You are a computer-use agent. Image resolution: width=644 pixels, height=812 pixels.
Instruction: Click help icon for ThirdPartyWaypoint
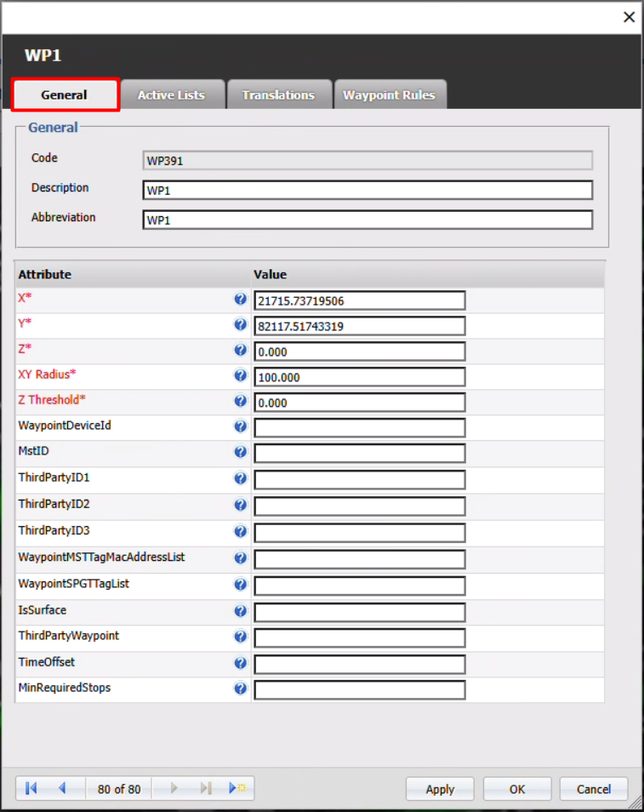pos(240,637)
